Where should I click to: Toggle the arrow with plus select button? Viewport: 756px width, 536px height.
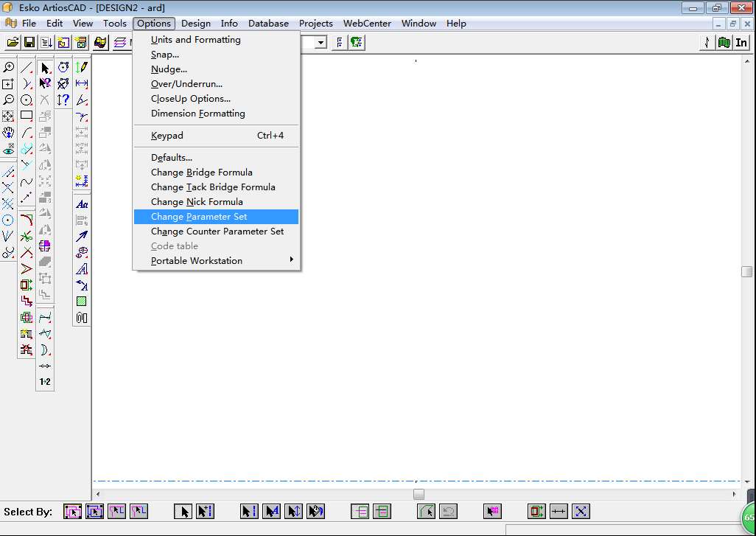click(x=205, y=512)
